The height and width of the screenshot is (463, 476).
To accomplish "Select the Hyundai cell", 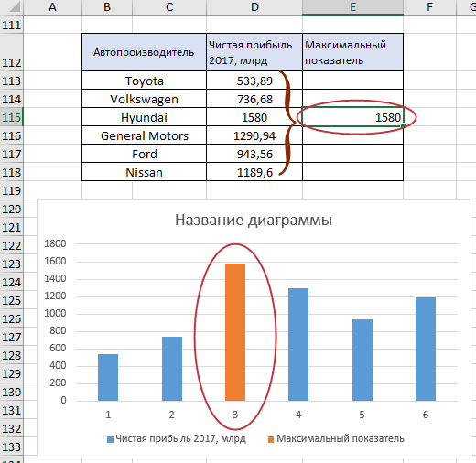I will click(144, 117).
